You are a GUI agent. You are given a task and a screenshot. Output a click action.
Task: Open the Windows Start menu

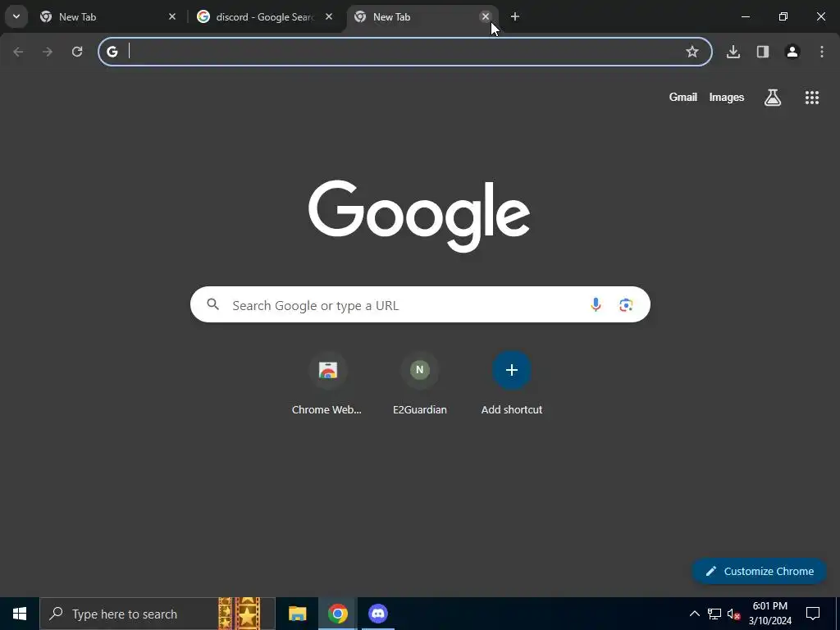20,614
